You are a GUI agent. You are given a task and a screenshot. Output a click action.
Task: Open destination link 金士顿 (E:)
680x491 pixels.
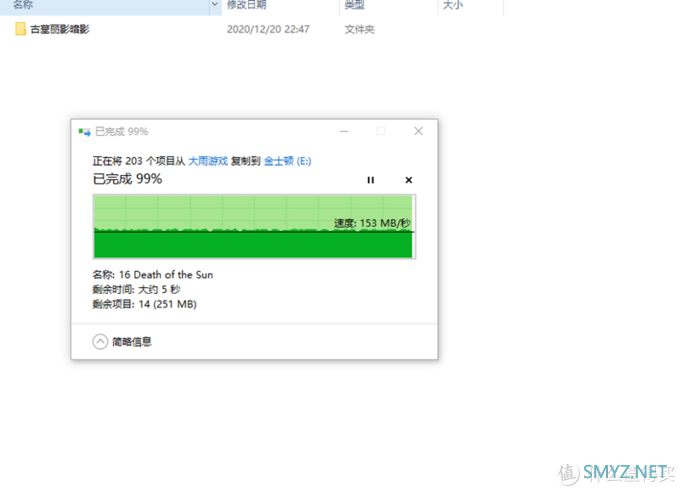[x=287, y=161]
